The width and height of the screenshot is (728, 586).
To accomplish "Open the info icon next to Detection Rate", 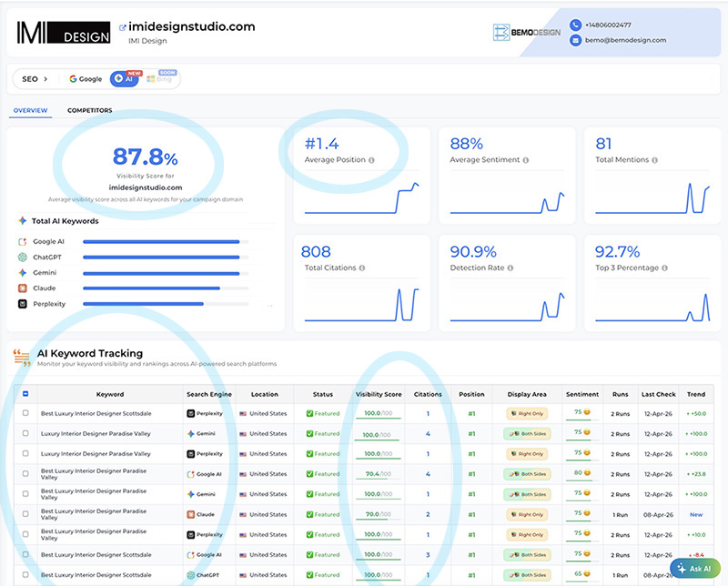I will click(511, 268).
